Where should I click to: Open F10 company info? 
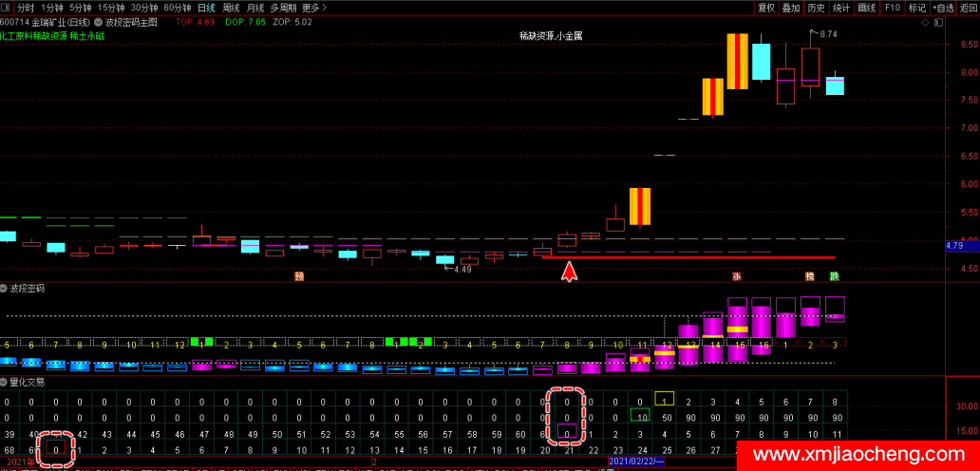point(892,8)
